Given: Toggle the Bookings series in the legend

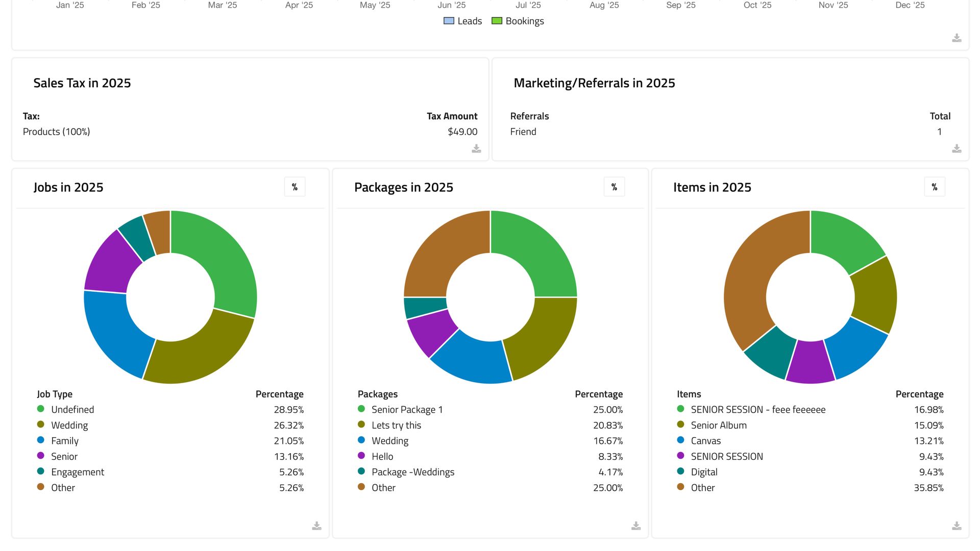Looking at the screenshot, I should (x=517, y=21).
